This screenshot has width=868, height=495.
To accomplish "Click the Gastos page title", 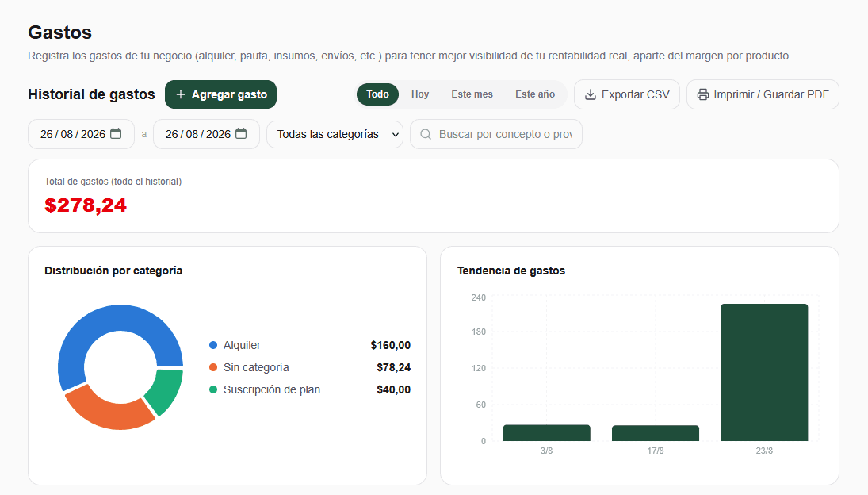I will coord(59,32).
